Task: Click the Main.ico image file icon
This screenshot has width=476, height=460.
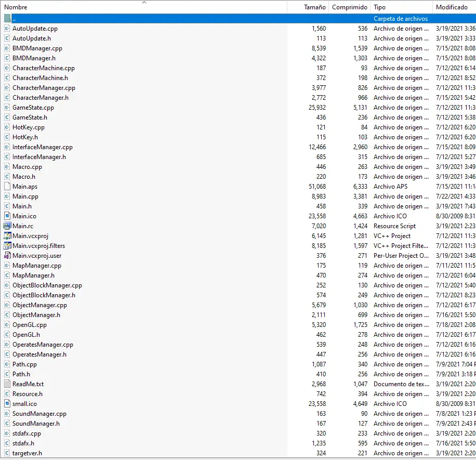Action: 7,216
